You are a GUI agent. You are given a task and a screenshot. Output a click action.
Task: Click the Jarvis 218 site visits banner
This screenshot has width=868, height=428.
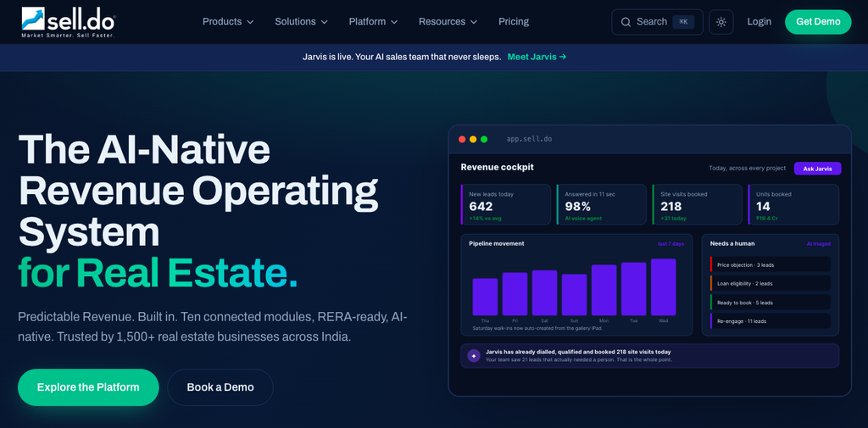pos(650,355)
